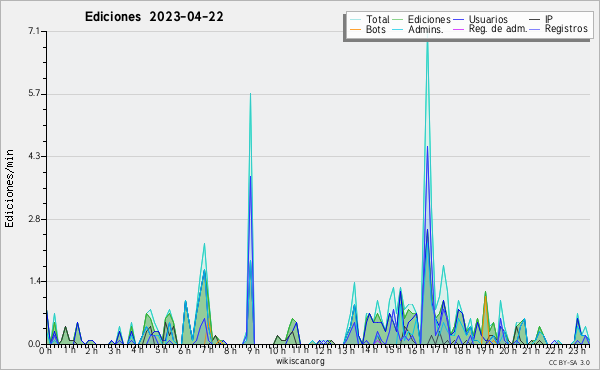Click the 'Admins.' legend label

coord(426,29)
